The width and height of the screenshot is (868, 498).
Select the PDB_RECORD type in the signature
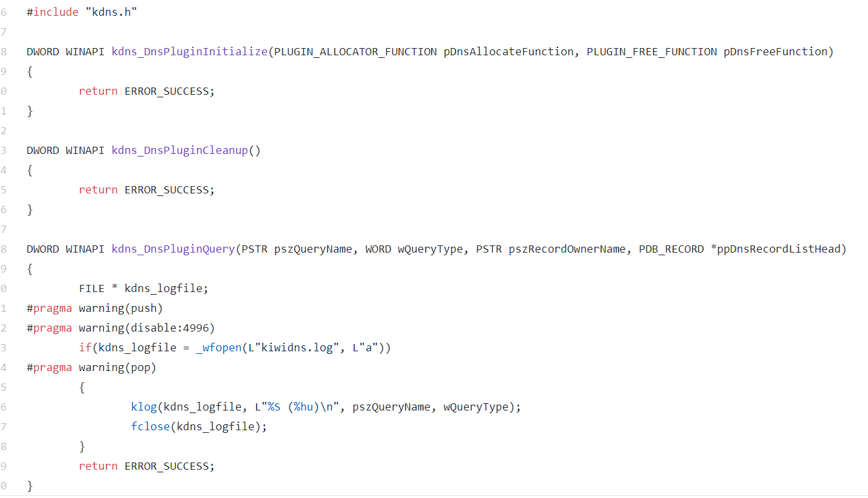click(x=671, y=249)
